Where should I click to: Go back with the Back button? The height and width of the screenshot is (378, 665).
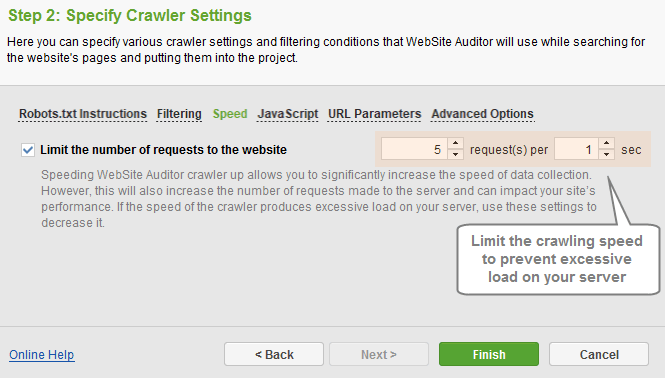click(x=274, y=354)
